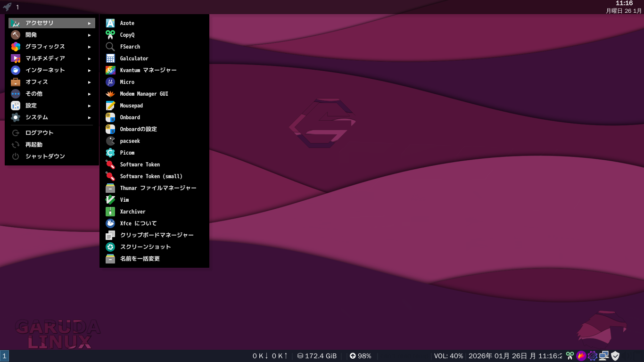Open Modem Manager GUI icon
The image size is (644, 362).
pyautogui.click(x=110, y=94)
